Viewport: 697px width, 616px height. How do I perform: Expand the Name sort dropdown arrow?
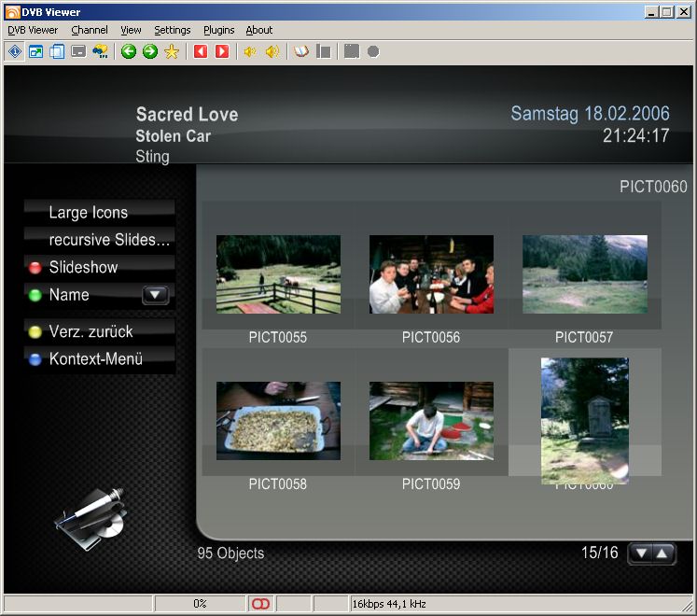point(155,295)
